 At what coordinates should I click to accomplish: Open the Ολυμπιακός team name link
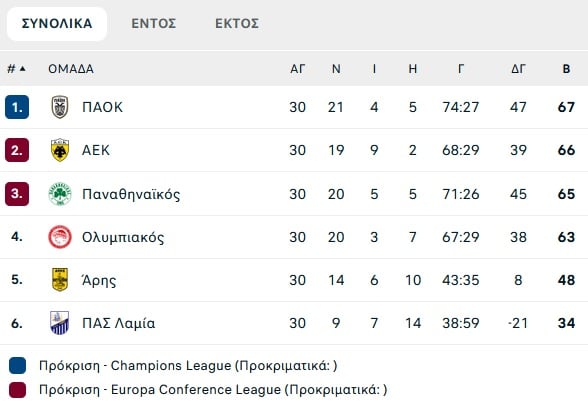coord(123,237)
